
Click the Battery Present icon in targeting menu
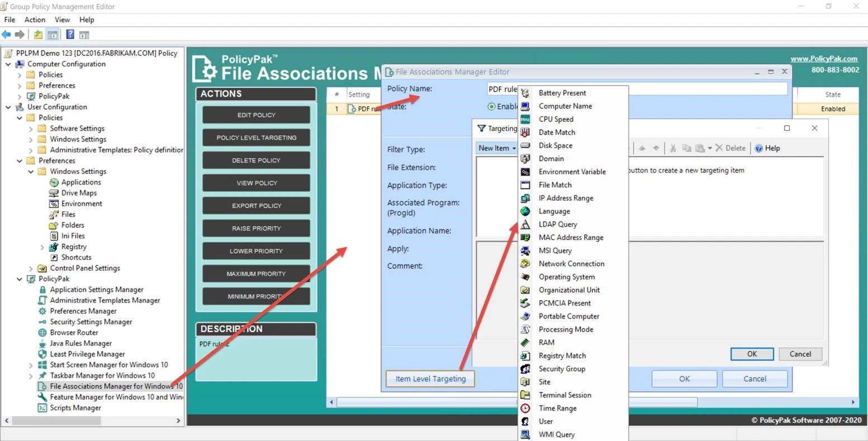click(525, 93)
